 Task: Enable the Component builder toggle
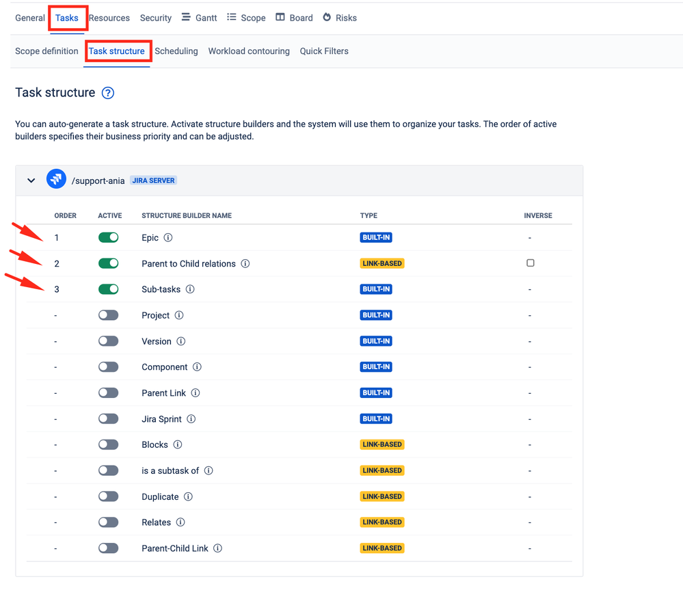coord(109,367)
